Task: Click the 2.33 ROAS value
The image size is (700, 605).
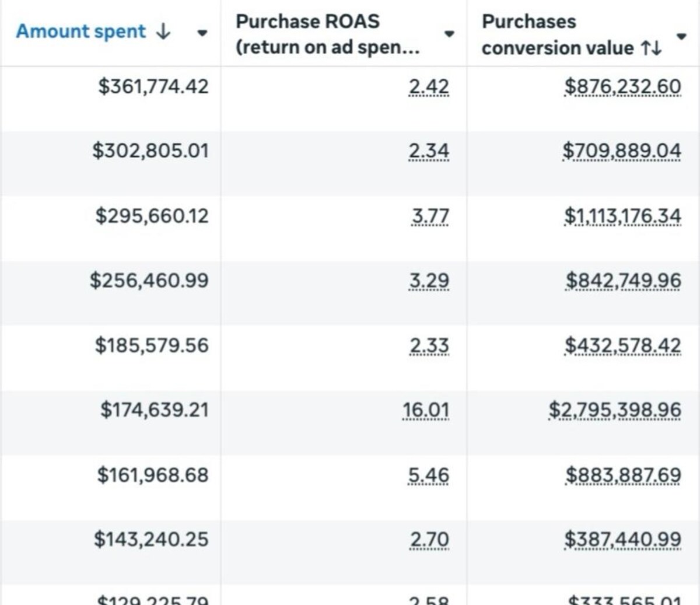Action: [429, 345]
